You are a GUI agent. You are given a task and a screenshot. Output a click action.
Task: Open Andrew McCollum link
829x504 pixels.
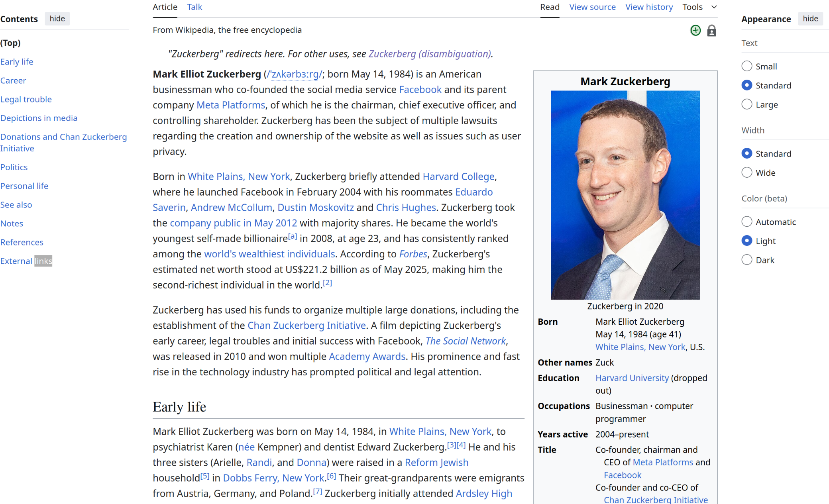coord(231,208)
